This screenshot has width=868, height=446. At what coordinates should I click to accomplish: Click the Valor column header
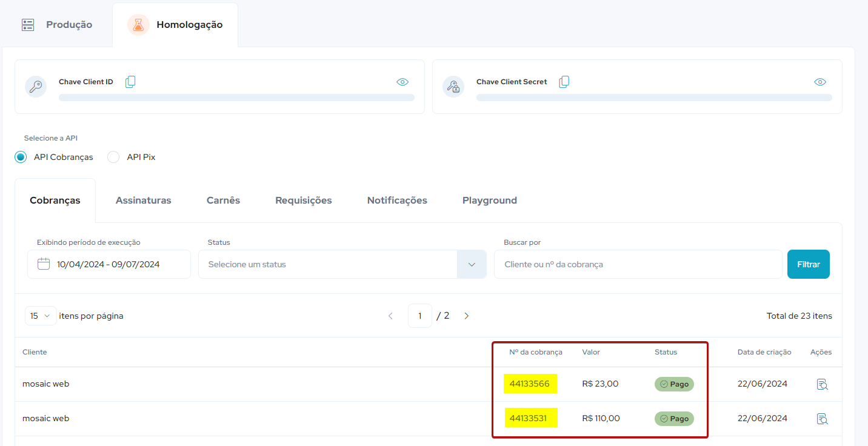[591, 352]
